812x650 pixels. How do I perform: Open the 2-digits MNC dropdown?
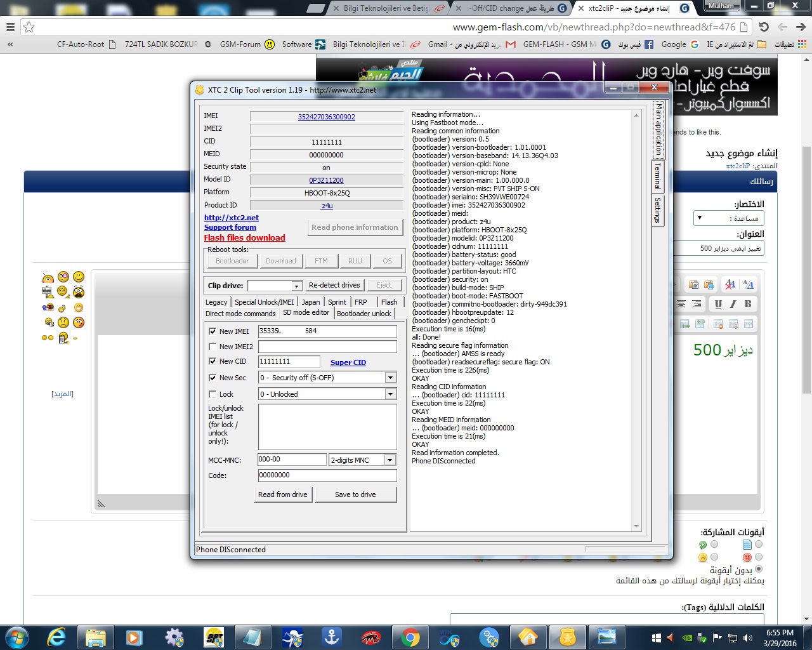pyautogui.click(x=390, y=460)
